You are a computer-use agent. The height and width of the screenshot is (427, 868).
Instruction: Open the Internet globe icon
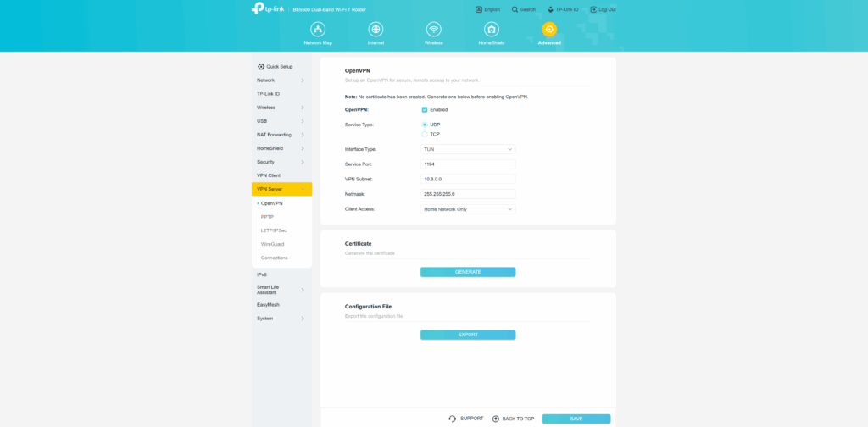376,30
